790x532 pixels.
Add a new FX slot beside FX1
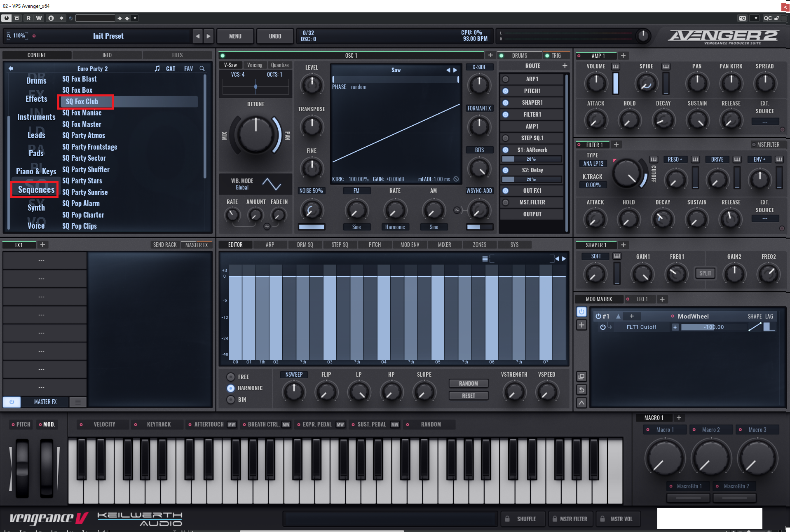[42, 245]
